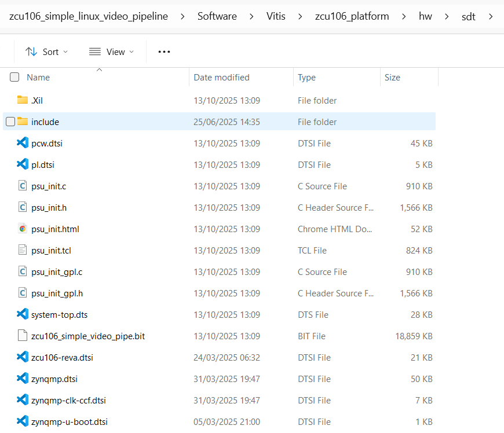Click the sdt breadcrumb segment
The width and height of the screenshot is (504, 433).
pyautogui.click(x=468, y=16)
